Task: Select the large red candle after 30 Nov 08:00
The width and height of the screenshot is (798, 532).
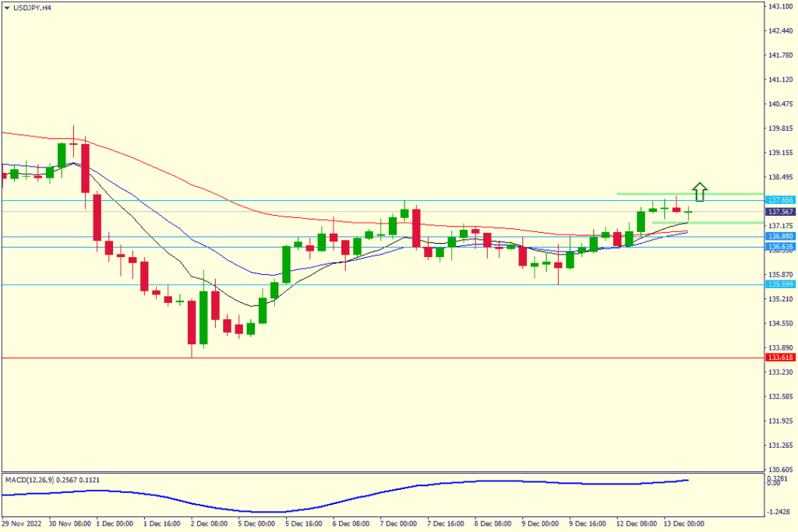Action: 85,168
